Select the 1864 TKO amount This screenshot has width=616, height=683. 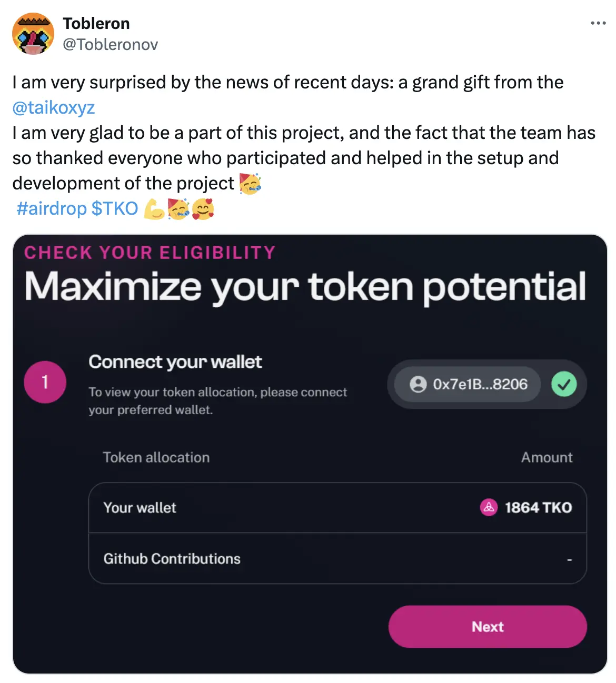(x=538, y=507)
